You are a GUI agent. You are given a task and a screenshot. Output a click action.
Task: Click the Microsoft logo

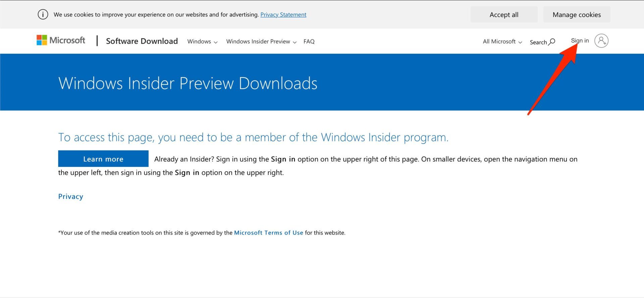61,41
